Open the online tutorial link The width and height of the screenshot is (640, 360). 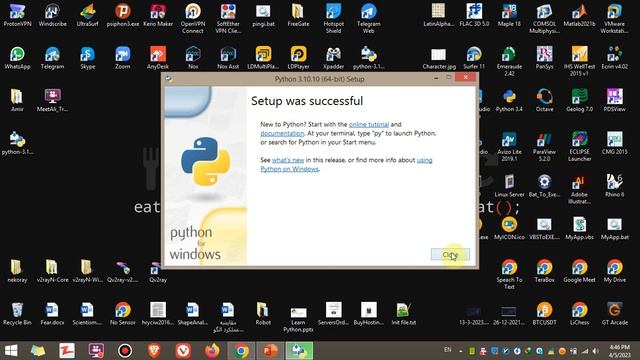(369, 124)
